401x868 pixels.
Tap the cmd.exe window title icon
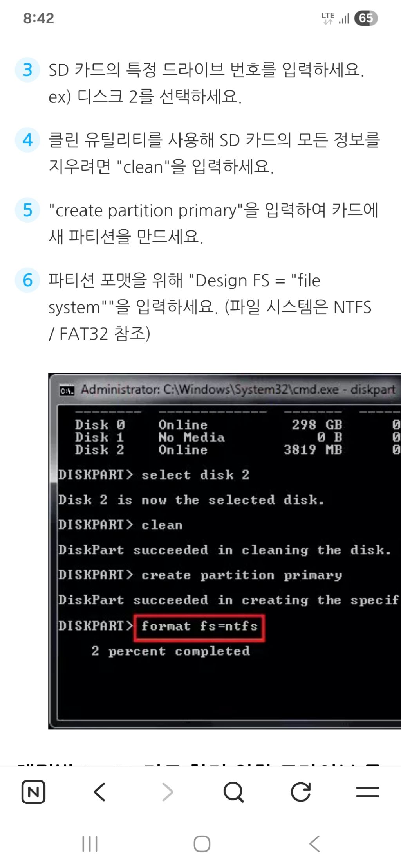coord(67,390)
